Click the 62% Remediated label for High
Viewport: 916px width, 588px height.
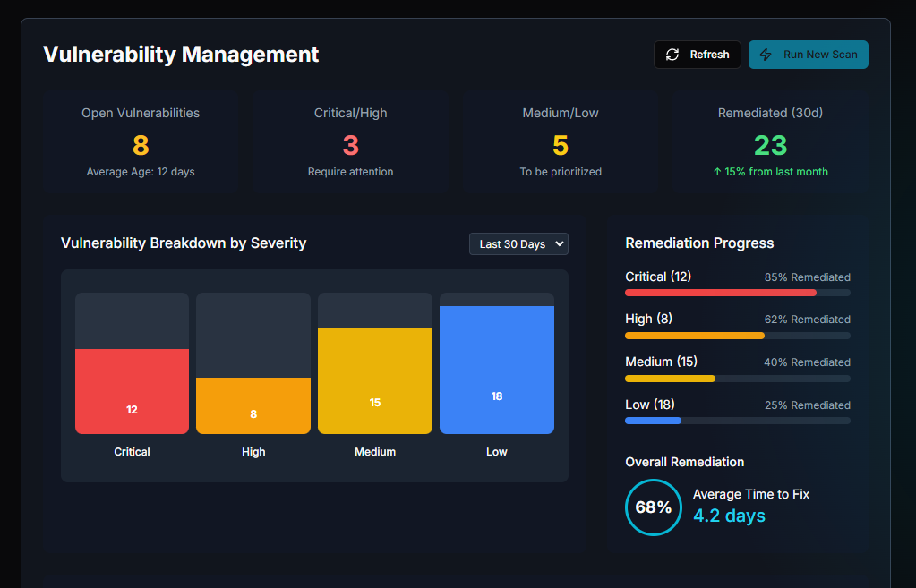[x=807, y=320]
